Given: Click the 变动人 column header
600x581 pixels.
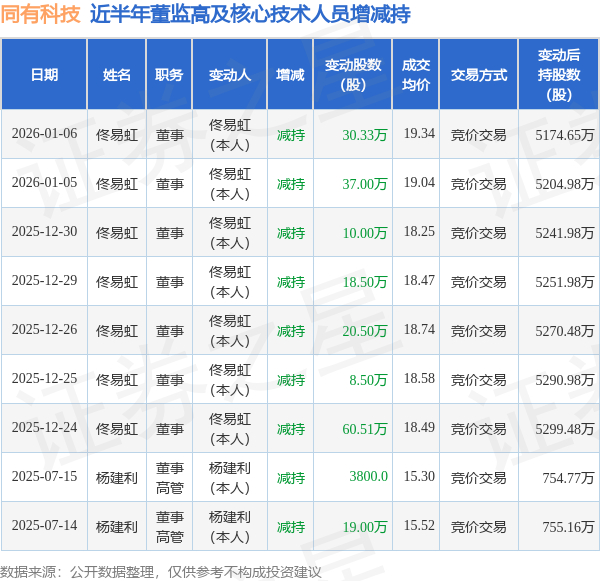Looking at the screenshot, I should (230, 74).
